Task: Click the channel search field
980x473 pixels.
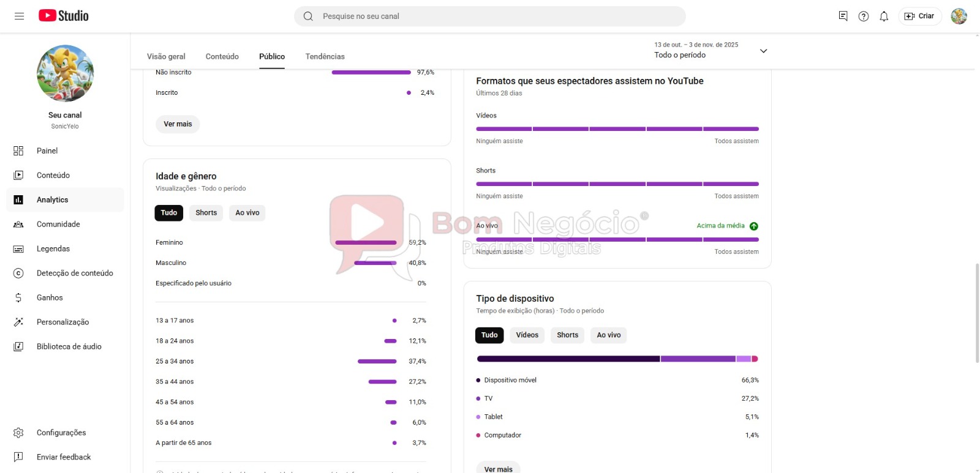Action: point(490,17)
